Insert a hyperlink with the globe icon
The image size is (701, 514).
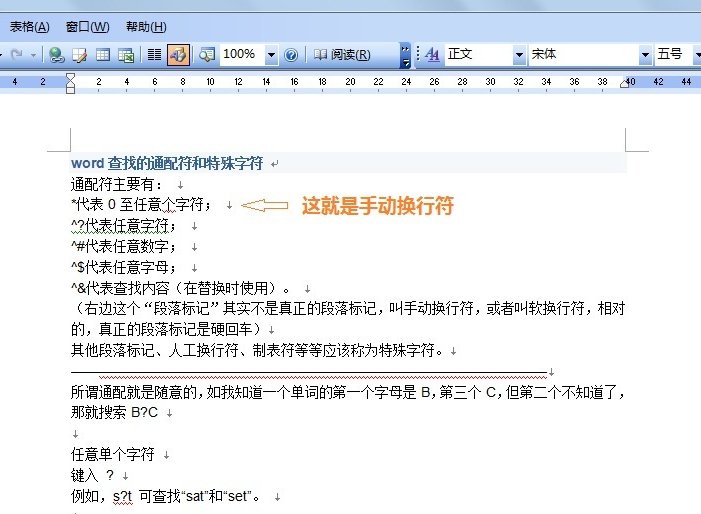[56, 55]
